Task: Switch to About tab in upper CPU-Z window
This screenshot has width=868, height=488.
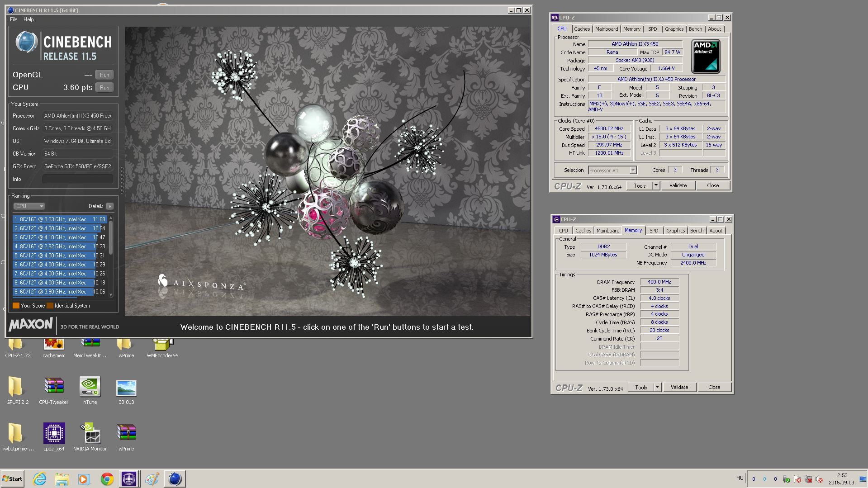Action: (x=715, y=29)
